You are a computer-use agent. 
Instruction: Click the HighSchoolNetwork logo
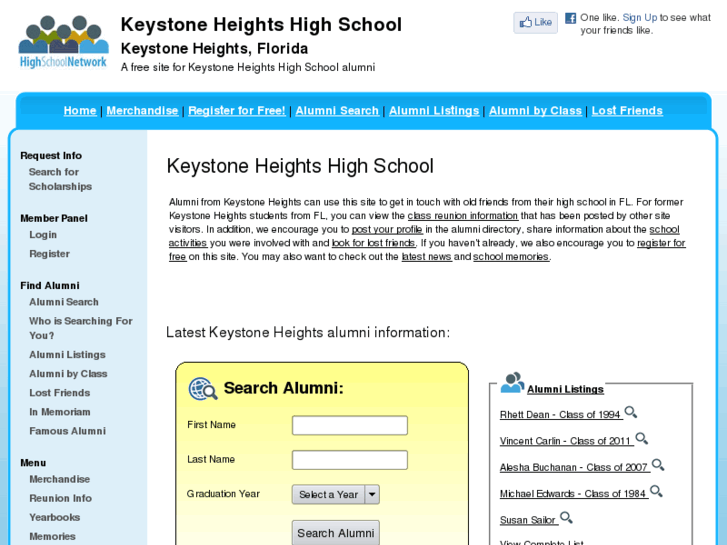(x=64, y=42)
